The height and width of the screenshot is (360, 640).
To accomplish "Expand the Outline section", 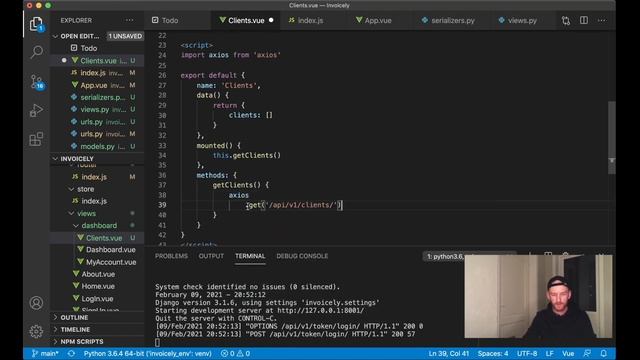I will (97, 317).
